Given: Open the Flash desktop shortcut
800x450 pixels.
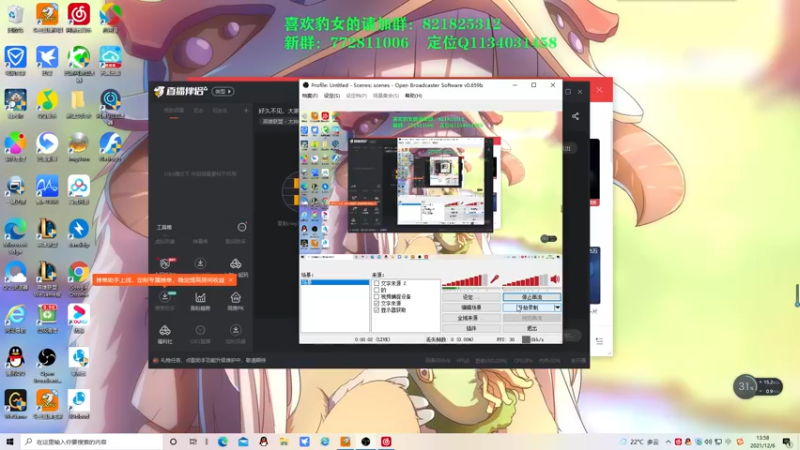Looking at the screenshot, I should [x=110, y=147].
